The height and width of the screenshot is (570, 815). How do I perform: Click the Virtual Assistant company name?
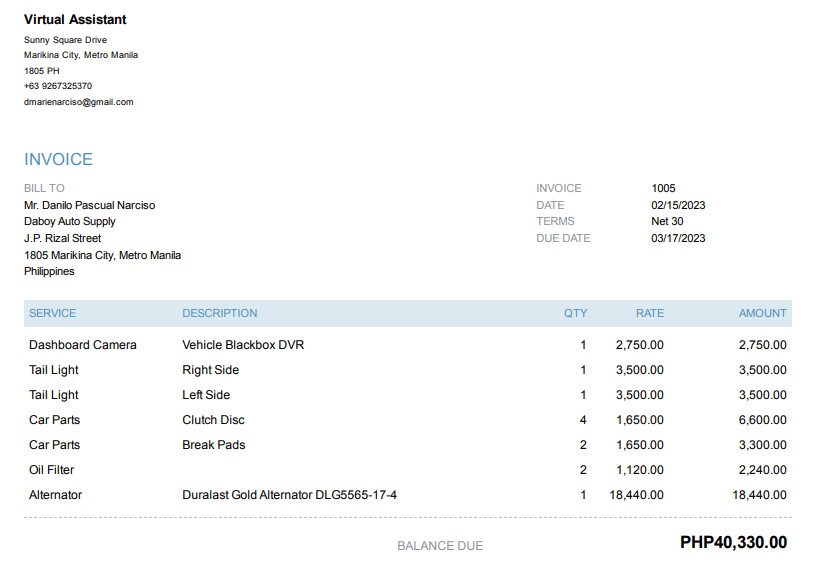[x=75, y=20]
